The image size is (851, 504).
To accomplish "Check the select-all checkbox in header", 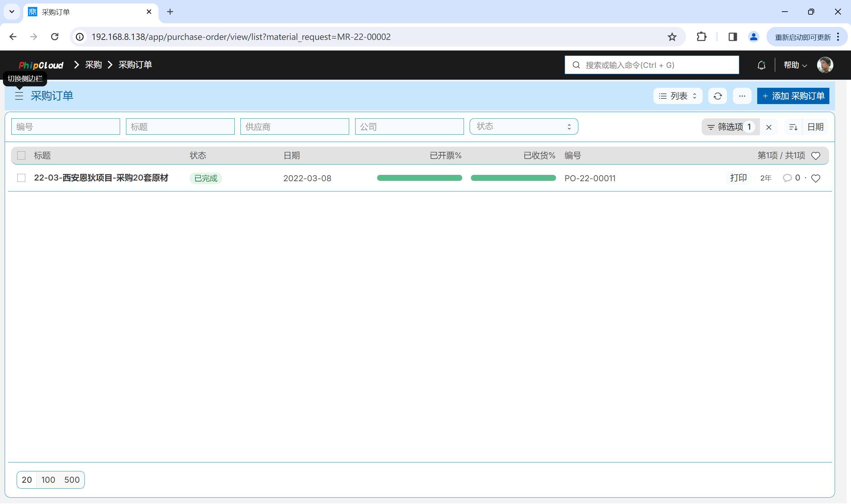I will coord(21,156).
